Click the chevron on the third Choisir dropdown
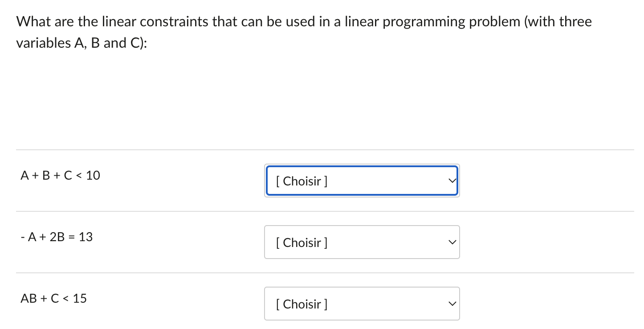 tap(452, 304)
